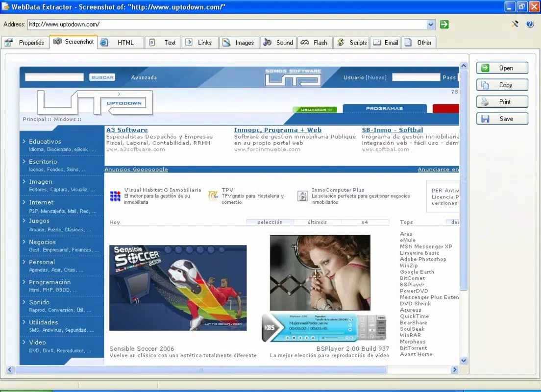This screenshot has height=392, width=541.
Task: Click the vertical scrollbar up arrow
Action: pyautogui.click(x=464, y=66)
